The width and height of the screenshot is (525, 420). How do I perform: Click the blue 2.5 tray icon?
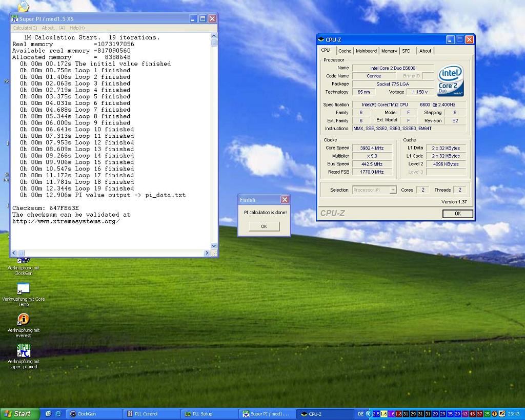(376, 414)
